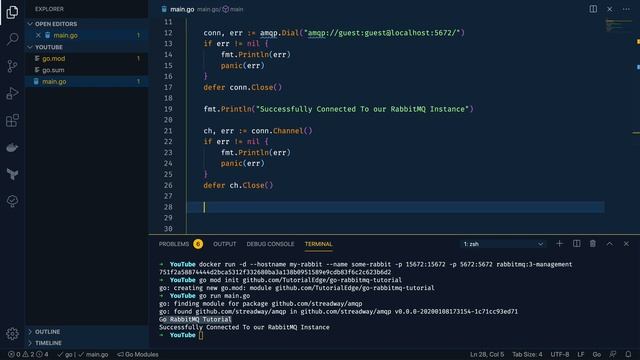Close the terminal panel
Viewport: 640px width, 360px height.
pos(626,244)
